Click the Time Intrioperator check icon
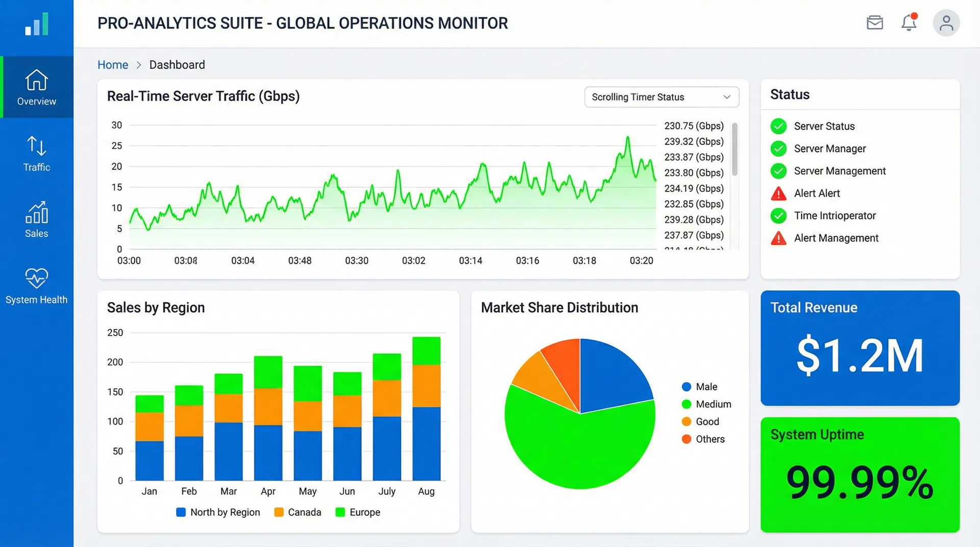 click(778, 216)
